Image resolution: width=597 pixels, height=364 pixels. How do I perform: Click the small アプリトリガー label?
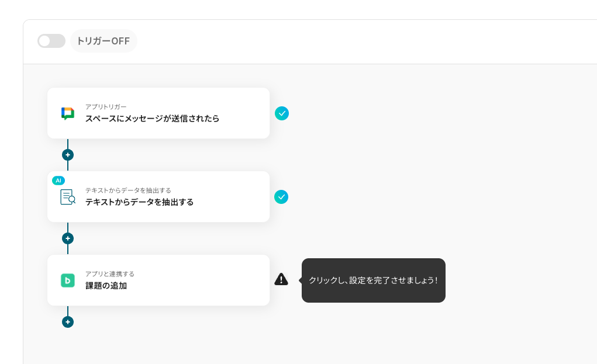106,107
